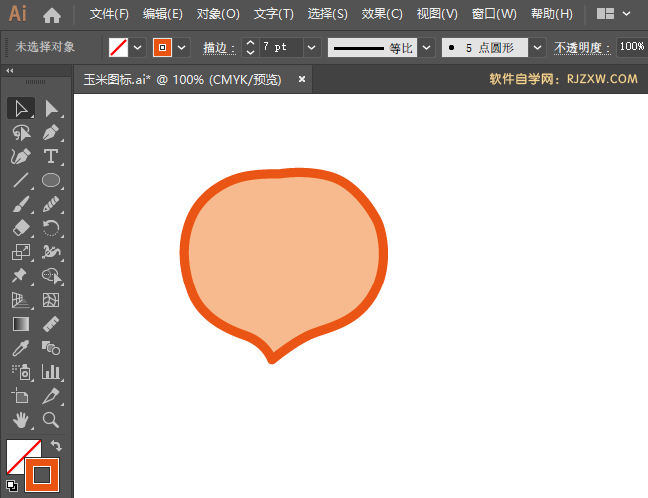
Task: Open stroke weight dropdown next to 7 pt
Action: pos(312,48)
